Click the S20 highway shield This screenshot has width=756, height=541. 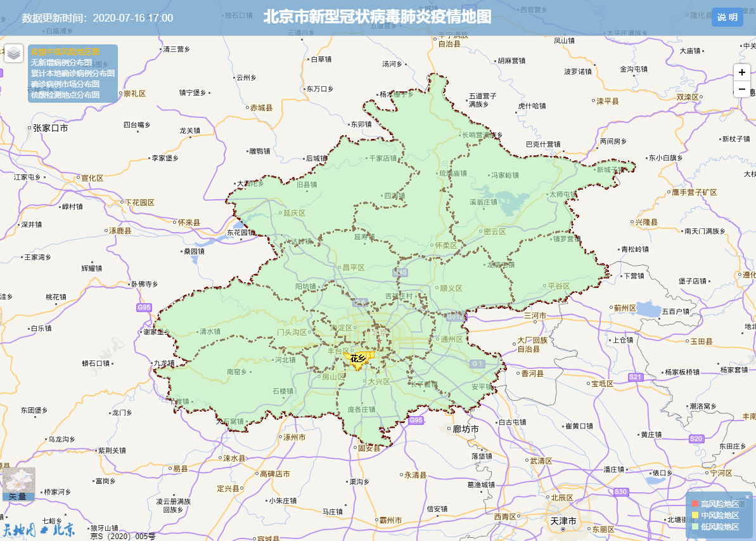[696, 439]
